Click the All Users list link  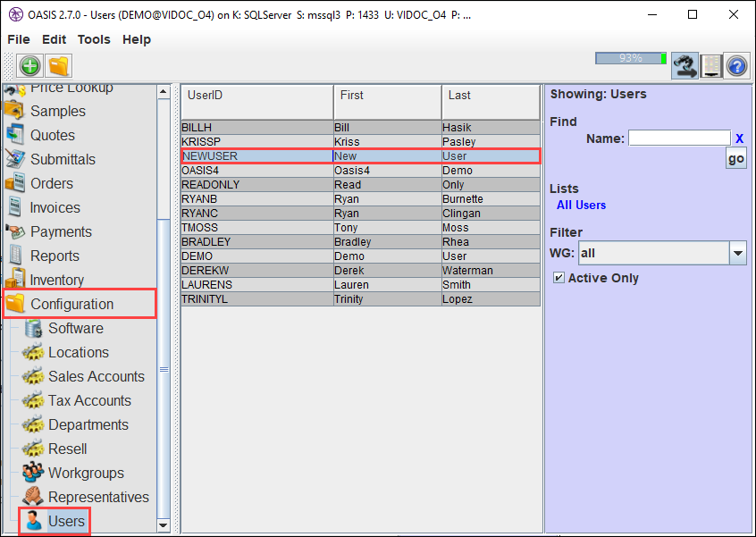[581, 205]
